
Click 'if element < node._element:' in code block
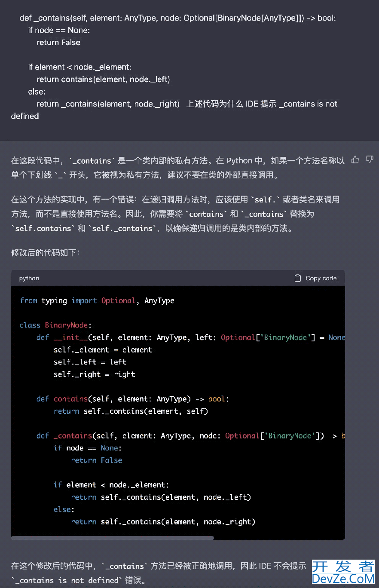111,484
